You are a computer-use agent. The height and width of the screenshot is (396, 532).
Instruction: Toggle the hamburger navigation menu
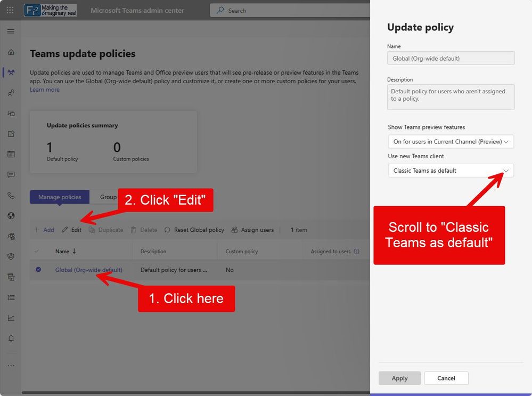[11, 31]
